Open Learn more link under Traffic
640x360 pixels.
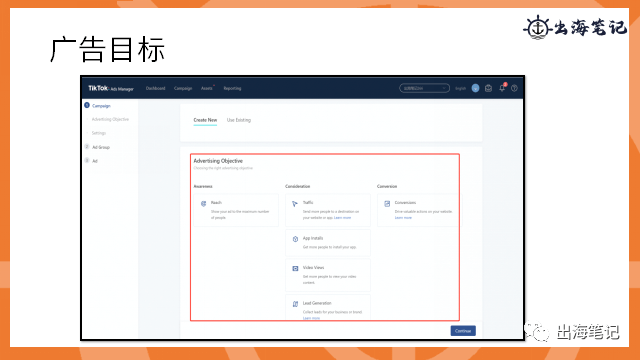342,218
